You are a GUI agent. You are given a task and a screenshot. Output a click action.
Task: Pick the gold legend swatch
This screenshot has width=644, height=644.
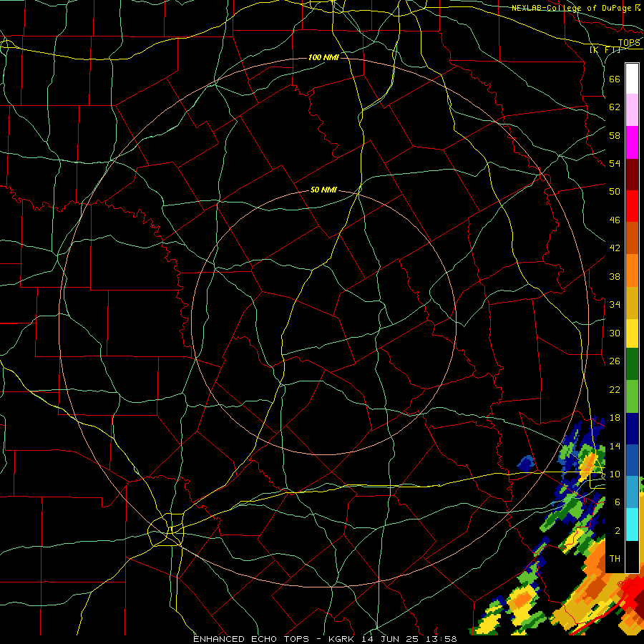click(x=632, y=303)
